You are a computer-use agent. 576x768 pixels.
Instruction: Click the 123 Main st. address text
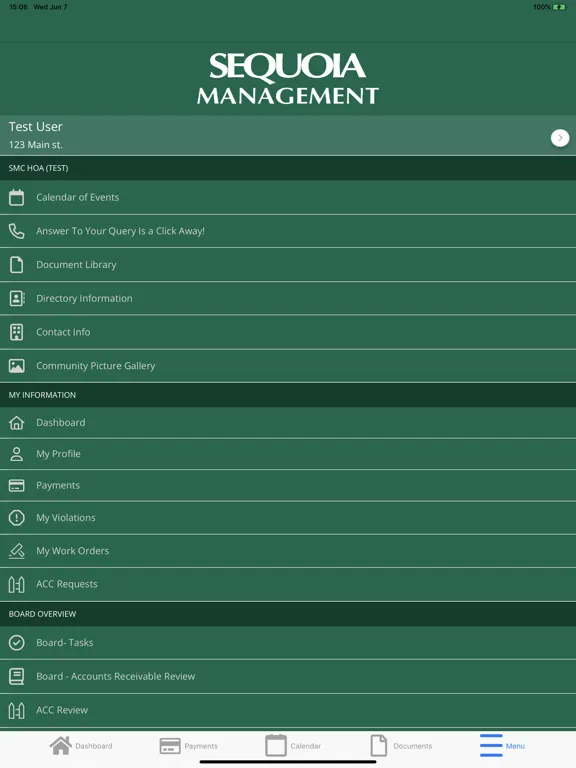coord(35,144)
